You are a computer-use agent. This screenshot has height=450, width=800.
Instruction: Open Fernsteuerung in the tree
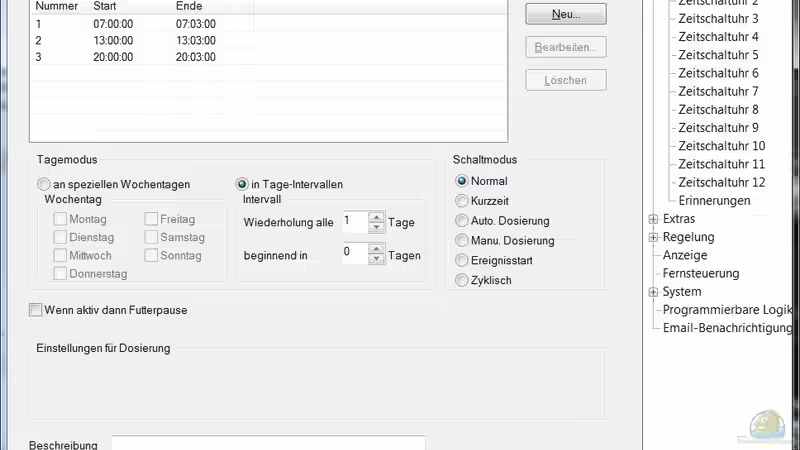pos(700,273)
